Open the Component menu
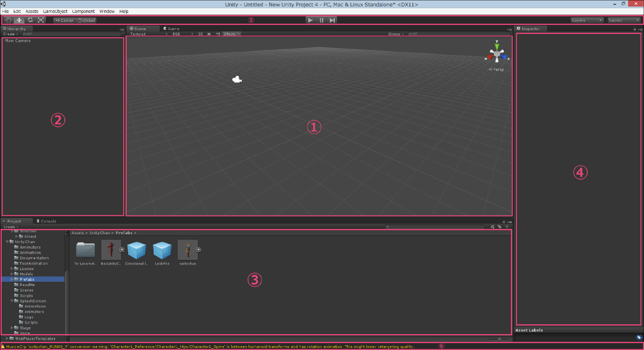Screen dimensions: 644x350 83,11
